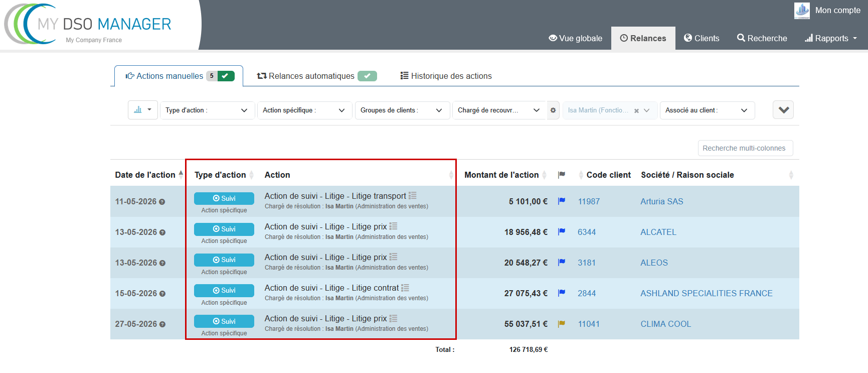Open client code 6344
The width and height of the screenshot is (868, 373).
587,232
